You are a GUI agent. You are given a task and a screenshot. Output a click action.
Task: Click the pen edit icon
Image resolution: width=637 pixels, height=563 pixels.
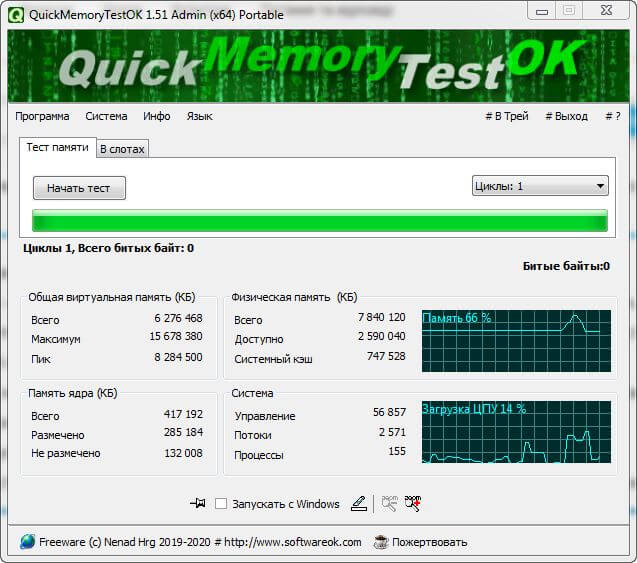[359, 504]
